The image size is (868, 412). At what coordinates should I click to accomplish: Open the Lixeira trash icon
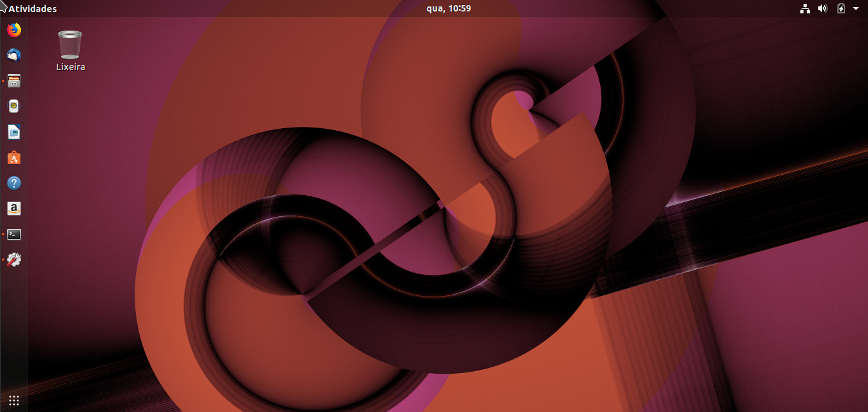(70, 43)
